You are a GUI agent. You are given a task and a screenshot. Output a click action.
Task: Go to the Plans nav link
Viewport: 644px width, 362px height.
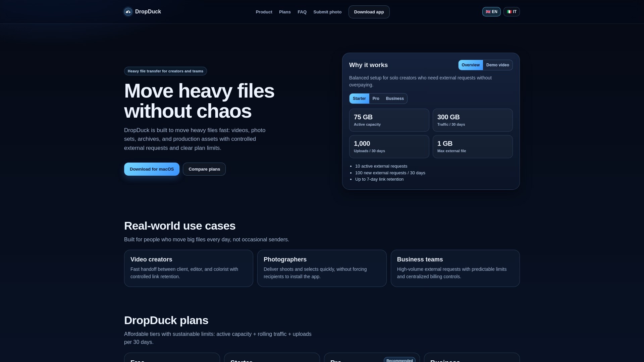click(285, 12)
